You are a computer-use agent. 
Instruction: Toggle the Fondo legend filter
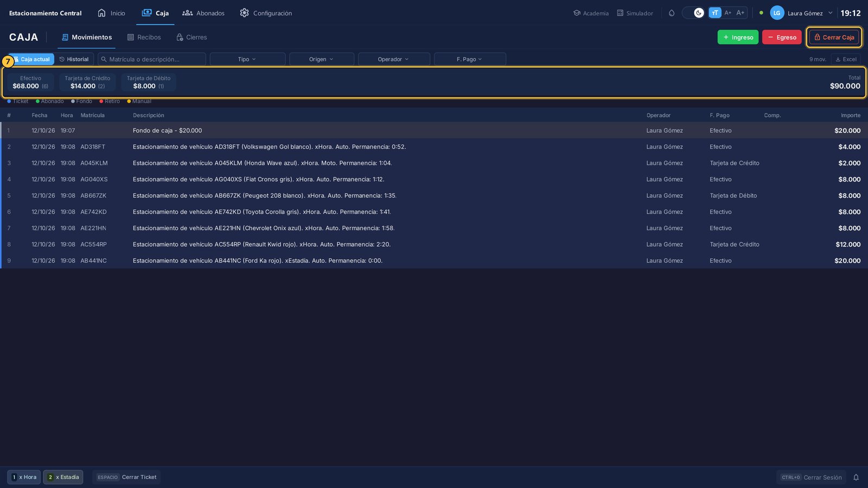81,101
